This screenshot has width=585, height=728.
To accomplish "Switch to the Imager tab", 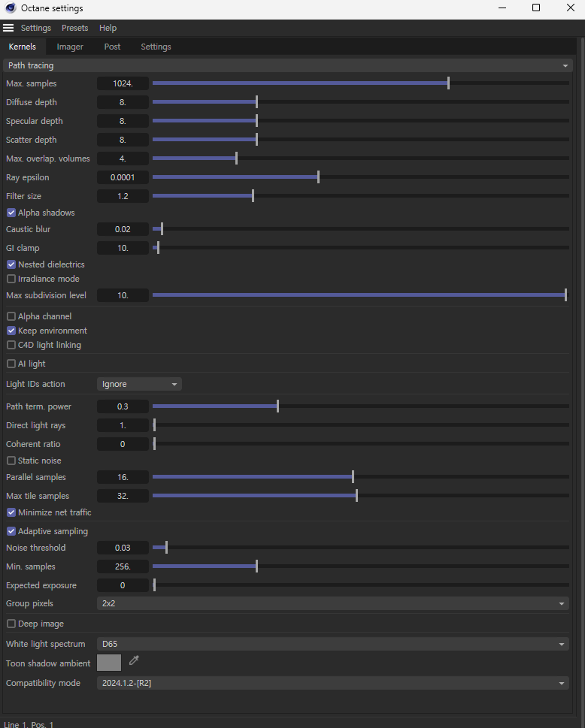I will pos(70,47).
